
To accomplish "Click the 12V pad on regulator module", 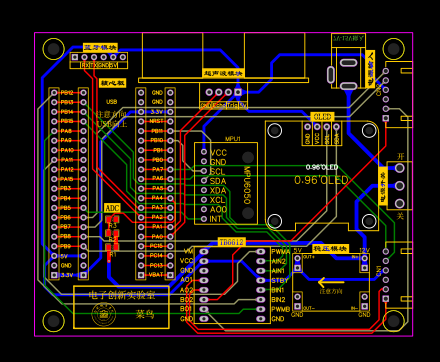I will [364, 258].
